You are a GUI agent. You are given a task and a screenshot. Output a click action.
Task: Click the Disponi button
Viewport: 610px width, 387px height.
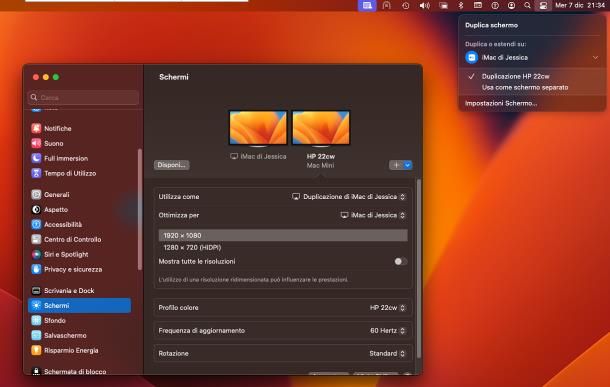[172, 165]
